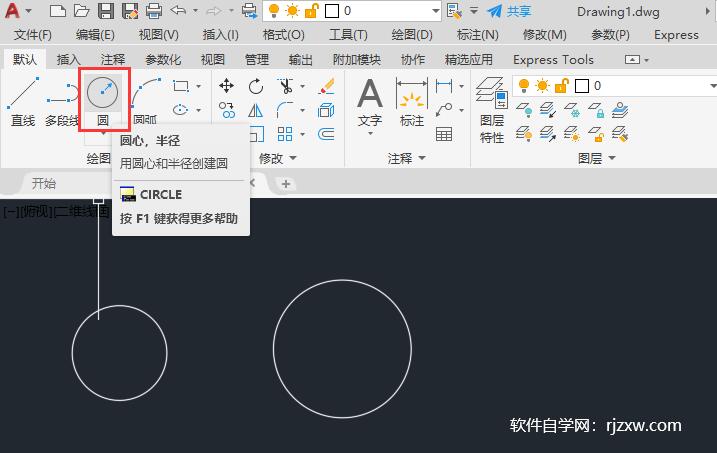Switch to the Express Tools ribbon tab
717x453 pixels.
[x=553, y=59]
